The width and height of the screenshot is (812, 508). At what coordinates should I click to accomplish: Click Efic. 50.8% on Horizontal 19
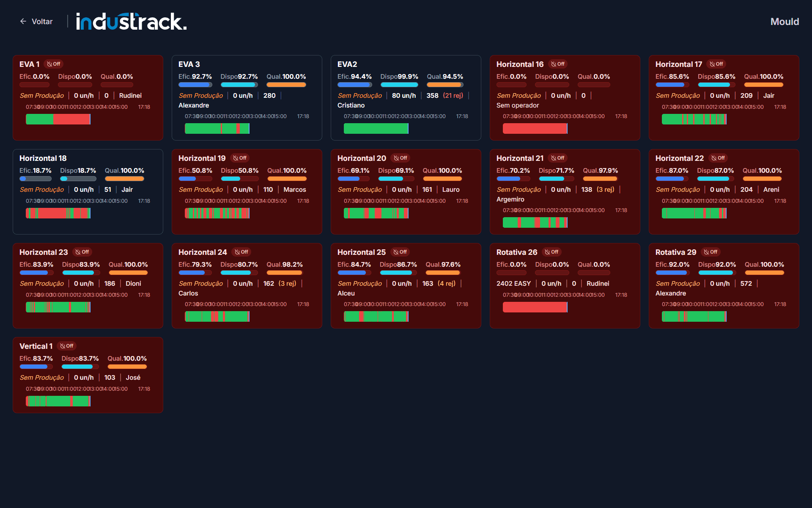pos(195,171)
